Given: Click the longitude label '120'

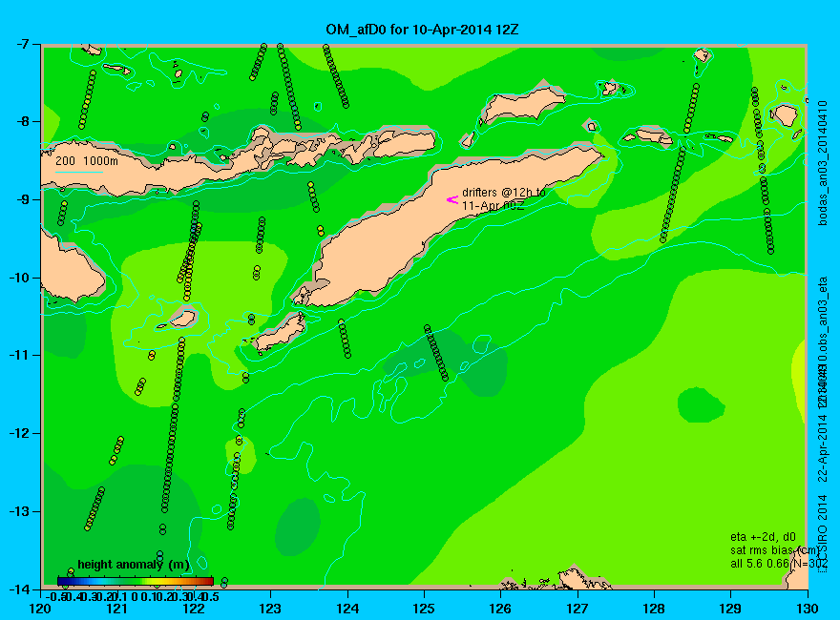Looking at the screenshot, I should 40,609.
